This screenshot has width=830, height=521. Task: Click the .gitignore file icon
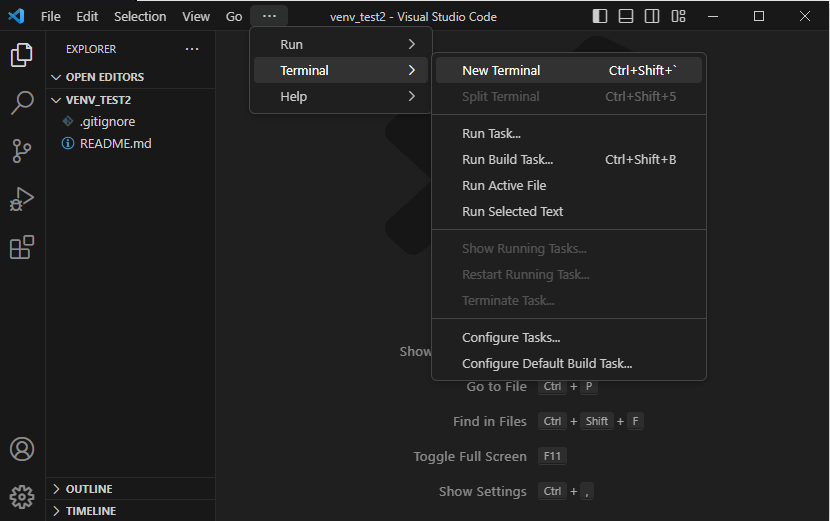click(x=68, y=121)
